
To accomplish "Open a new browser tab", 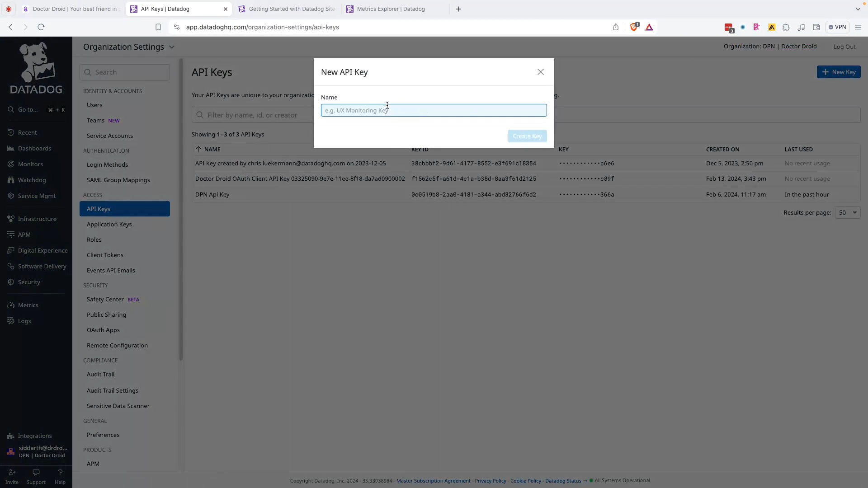I will coord(458,9).
